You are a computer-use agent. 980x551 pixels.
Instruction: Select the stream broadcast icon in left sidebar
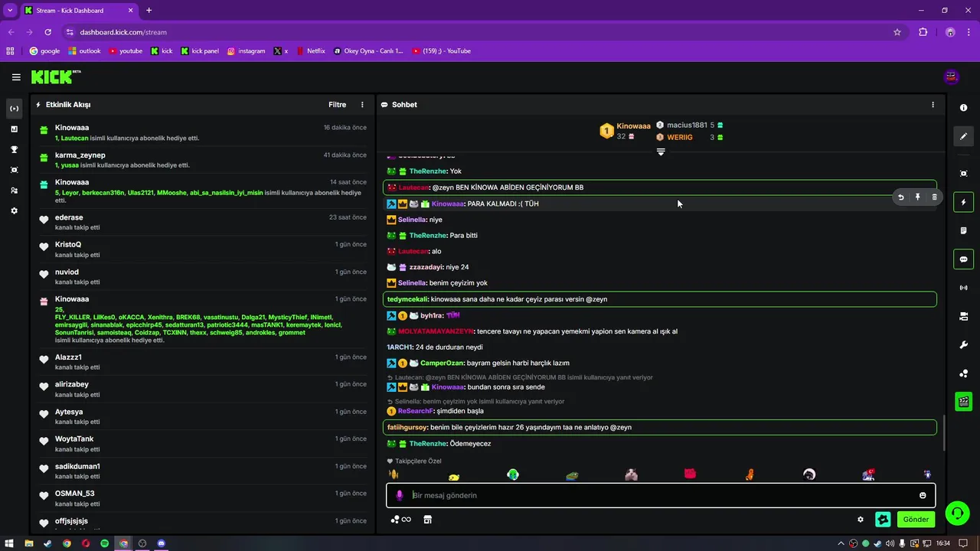pyautogui.click(x=14, y=109)
